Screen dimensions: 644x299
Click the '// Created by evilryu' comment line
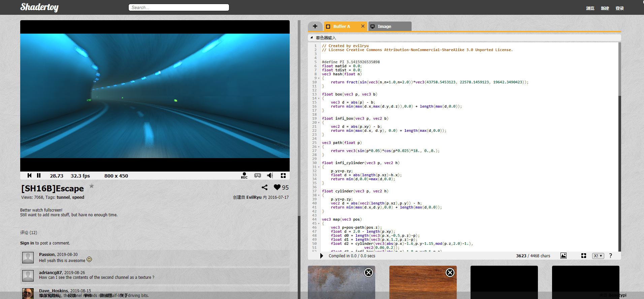point(345,46)
